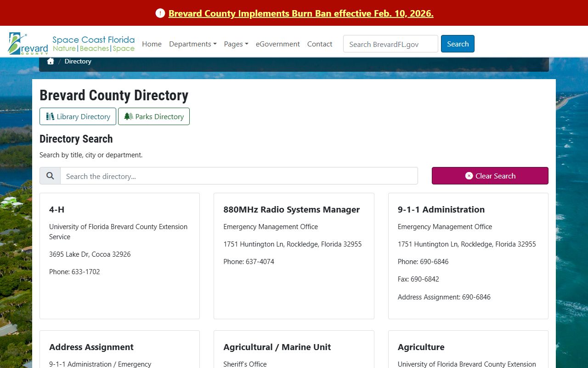Select the 9-1-1 Administration title
Viewport: 588px width, 368px height.
point(441,209)
